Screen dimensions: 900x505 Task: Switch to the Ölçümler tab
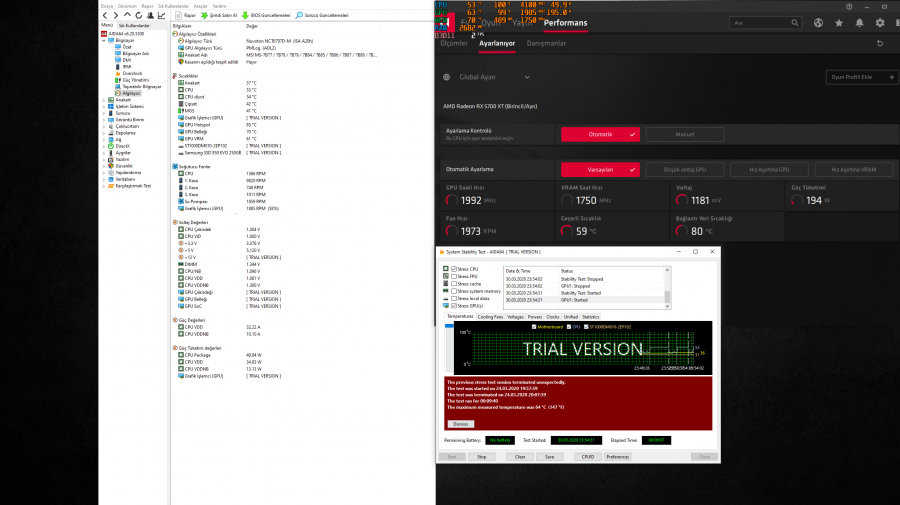(x=454, y=44)
